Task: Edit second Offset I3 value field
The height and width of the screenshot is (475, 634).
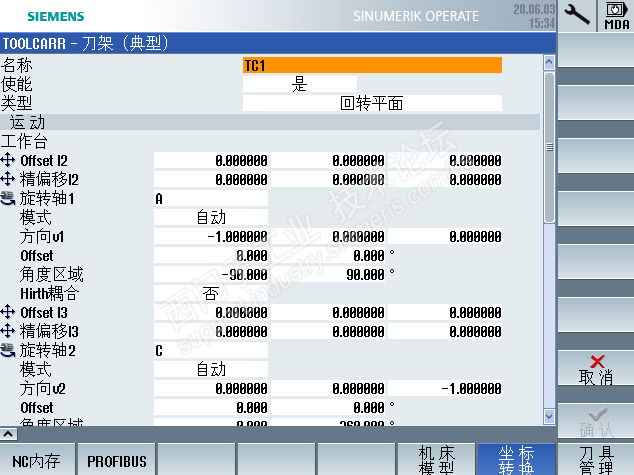Action: tap(328, 312)
